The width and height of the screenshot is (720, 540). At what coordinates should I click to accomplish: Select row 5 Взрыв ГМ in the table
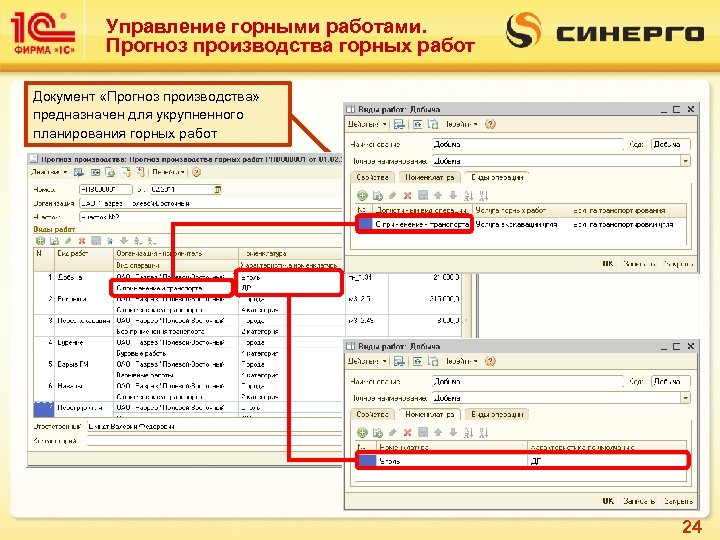coord(73,364)
